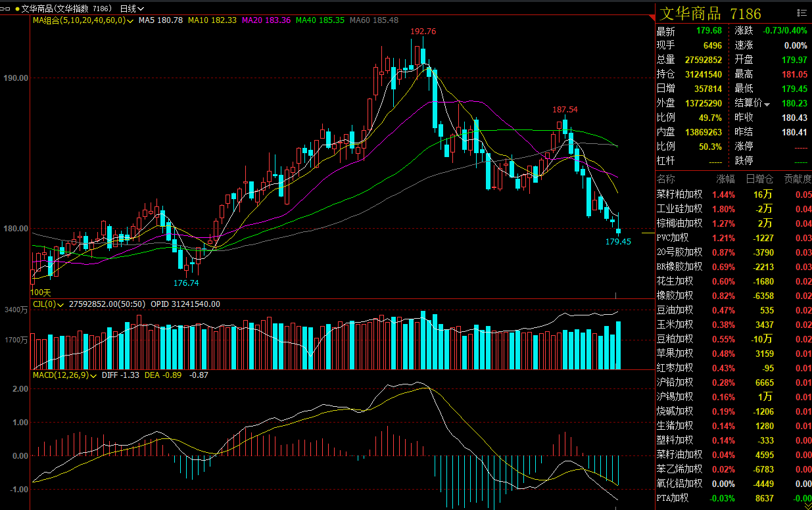Select the 菜籽粕加权 row
This screenshot has height=510, width=812.
[734, 195]
